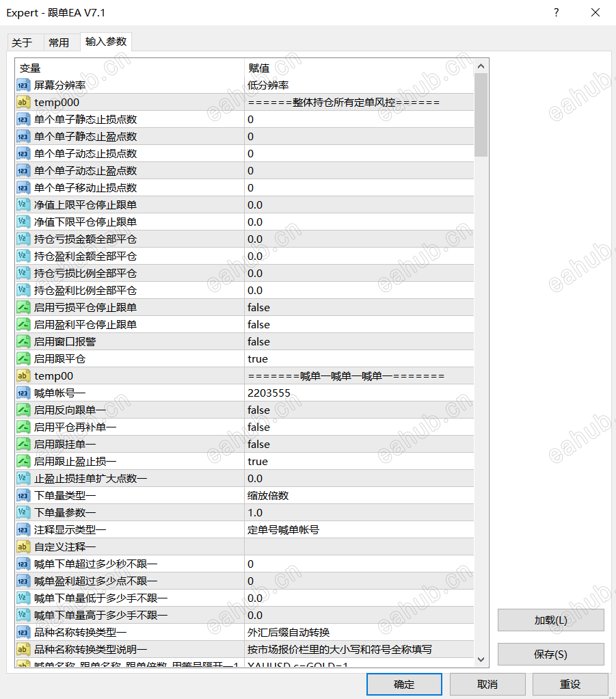The image size is (616, 699).
Task: Toggle the false value of 启用反向跟单一
Action: tap(359, 410)
